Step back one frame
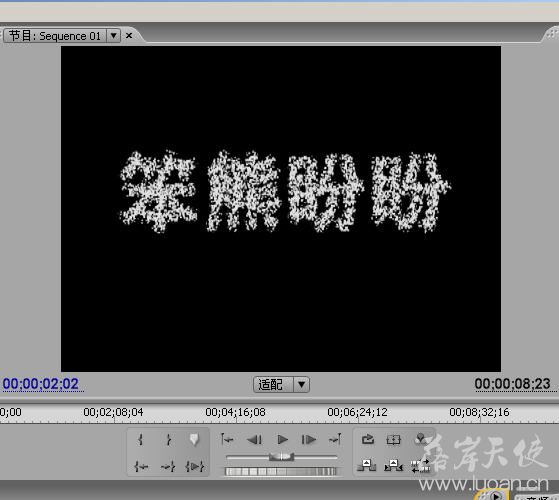This screenshot has width=559, height=500. coord(254,440)
